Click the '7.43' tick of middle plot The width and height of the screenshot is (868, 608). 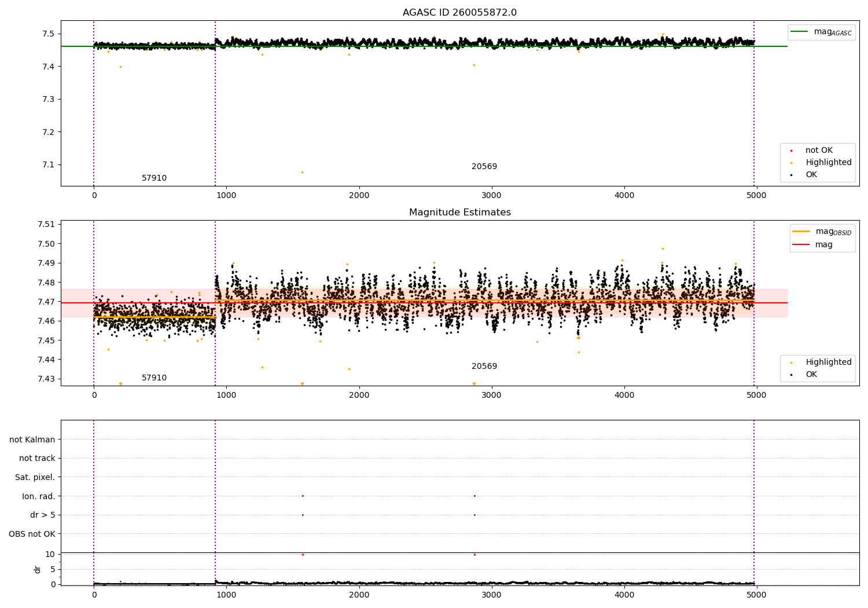[x=46, y=379]
